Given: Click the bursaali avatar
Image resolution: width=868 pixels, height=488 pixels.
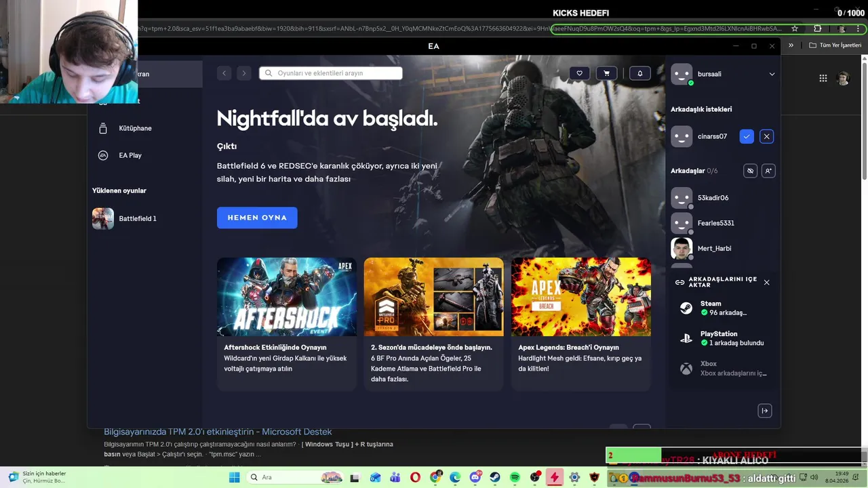Looking at the screenshot, I should pos(682,74).
